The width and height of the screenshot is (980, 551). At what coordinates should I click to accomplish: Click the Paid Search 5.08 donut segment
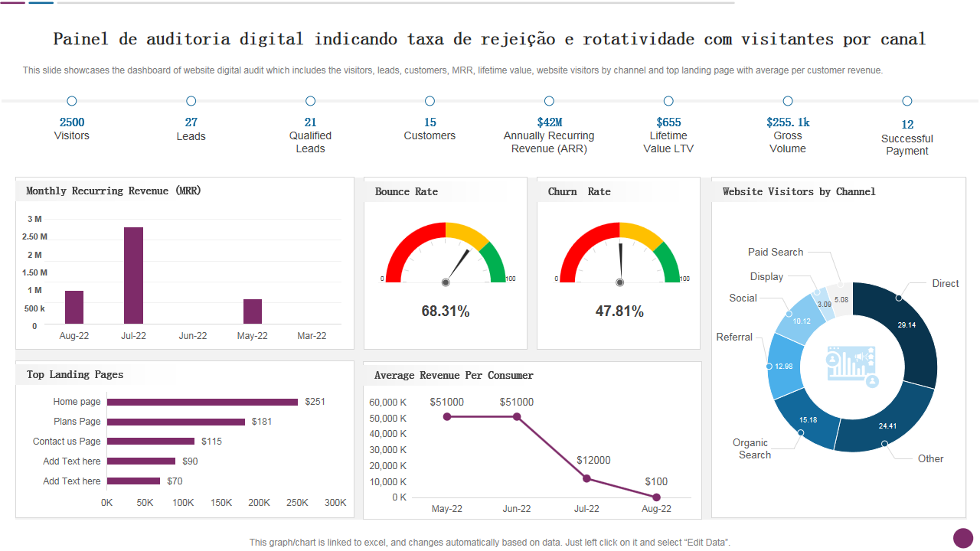click(841, 299)
